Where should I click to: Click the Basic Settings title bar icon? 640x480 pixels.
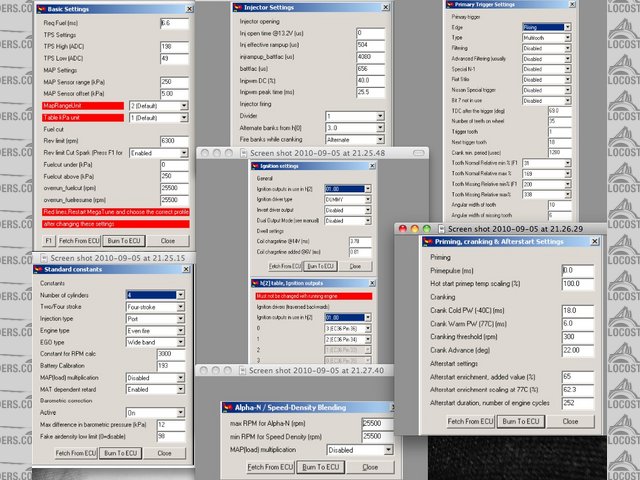click(x=41, y=9)
